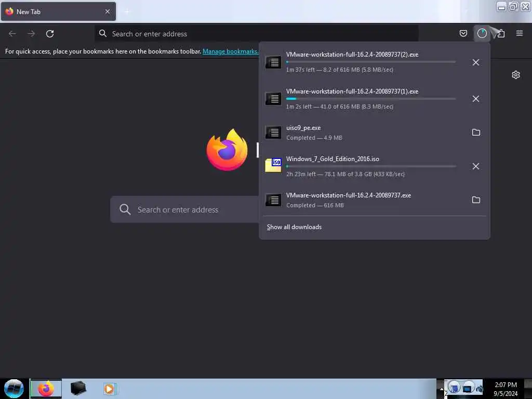Follow the Manage bookmarks link
The height and width of the screenshot is (399, 532).
click(230, 51)
